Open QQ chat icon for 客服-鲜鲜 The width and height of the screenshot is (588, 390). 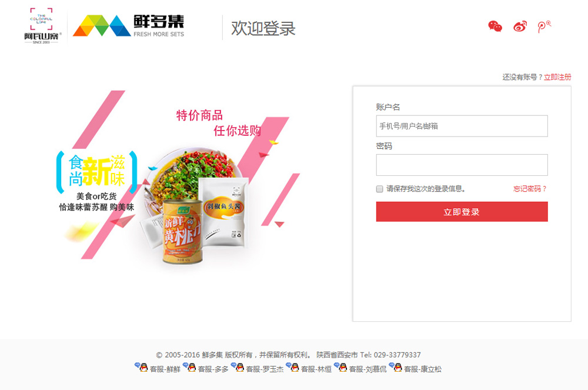(141, 367)
